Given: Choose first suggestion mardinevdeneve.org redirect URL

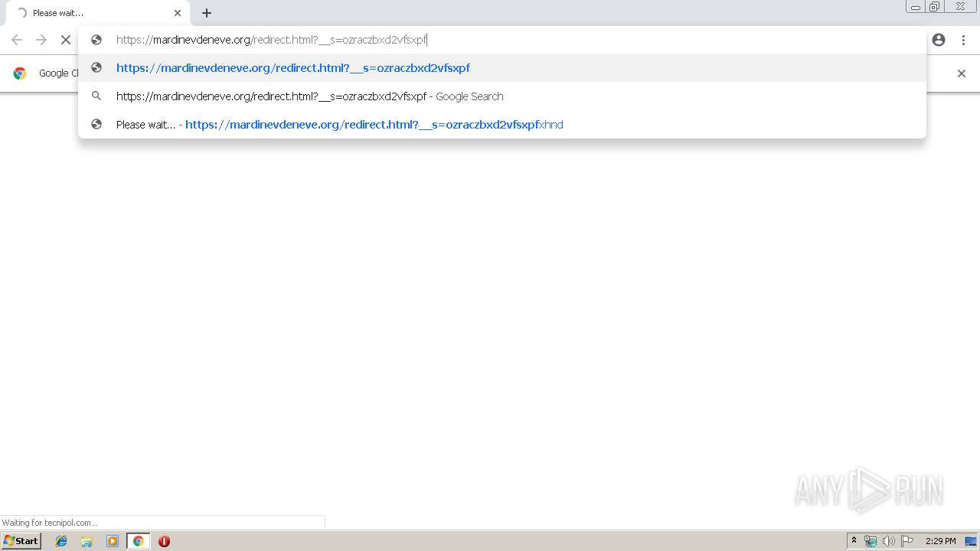Looking at the screenshot, I should 502,68.
